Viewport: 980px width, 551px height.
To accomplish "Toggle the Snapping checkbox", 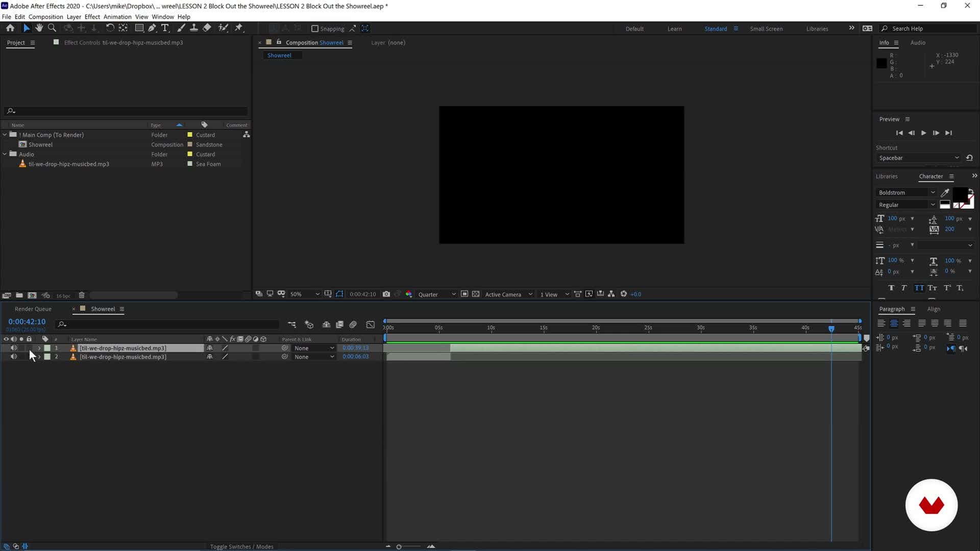I will click(315, 29).
